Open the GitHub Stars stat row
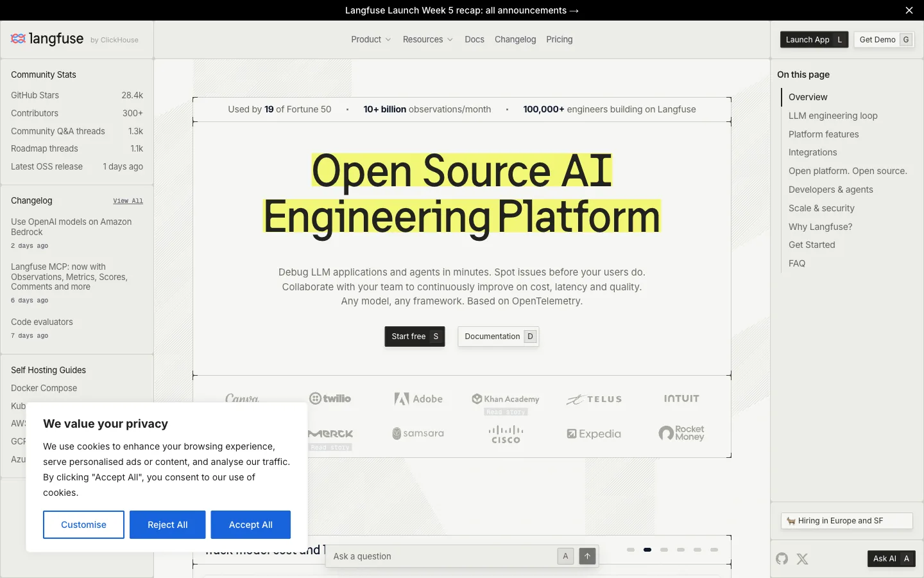Image resolution: width=924 pixels, height=578 pixels. coord(77,95)
